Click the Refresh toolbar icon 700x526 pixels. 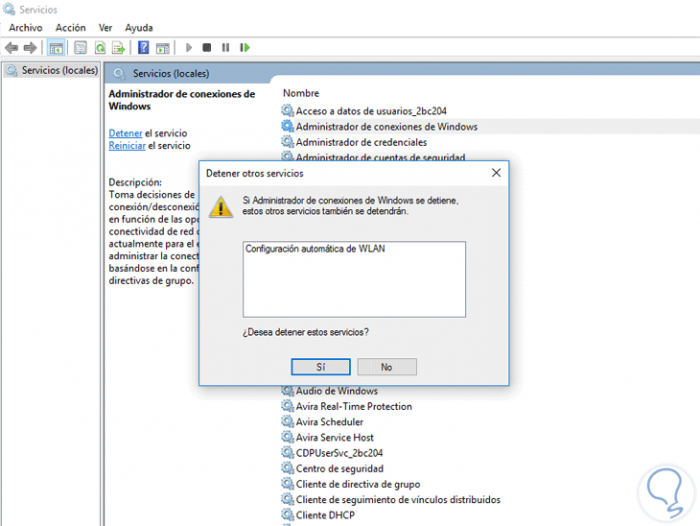point(100,48)
